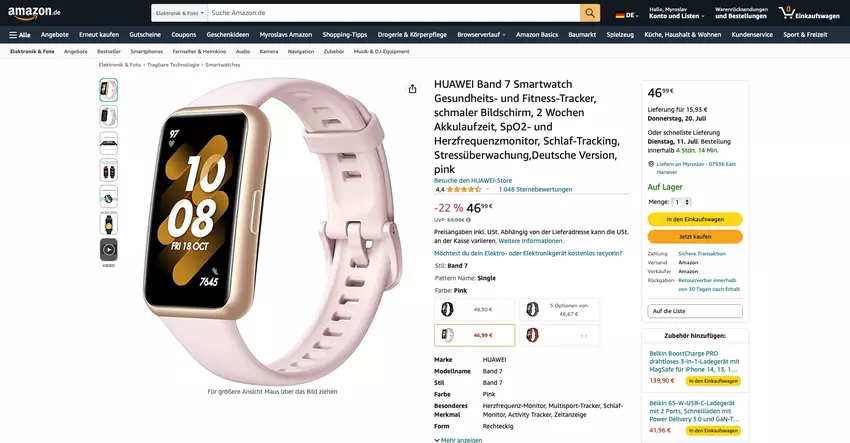Click the orange search magnifier button

(590, 13)
